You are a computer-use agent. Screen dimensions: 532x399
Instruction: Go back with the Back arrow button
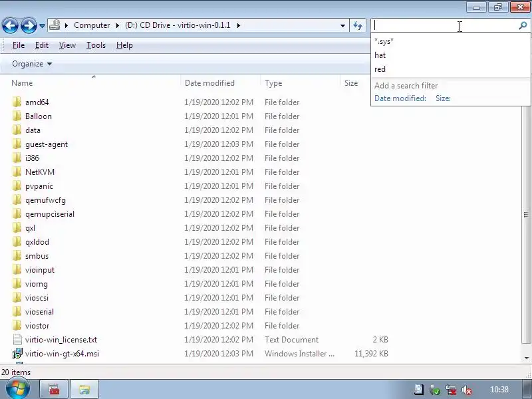pyautogui.click(x=10, y=25)
